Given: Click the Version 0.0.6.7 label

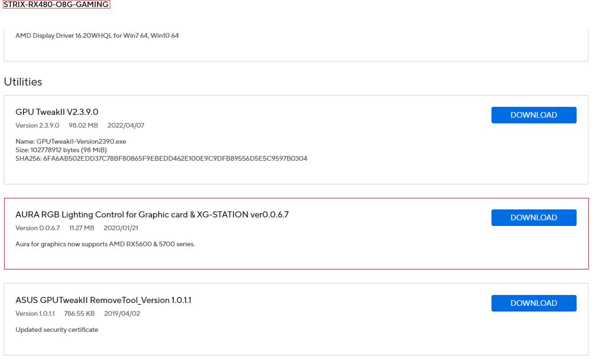Looking at the screenshot, I should 37,228.
